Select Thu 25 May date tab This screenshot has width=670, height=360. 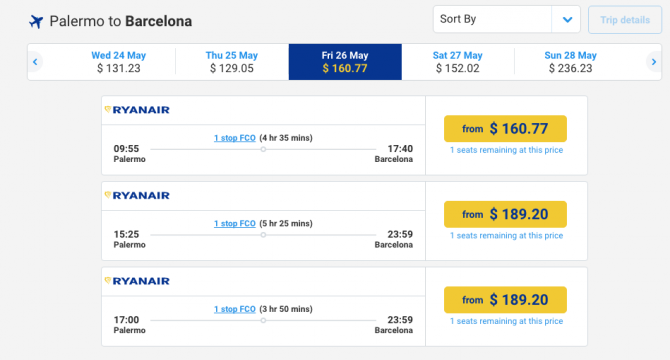pyautogui.click(x=232, y=62)
